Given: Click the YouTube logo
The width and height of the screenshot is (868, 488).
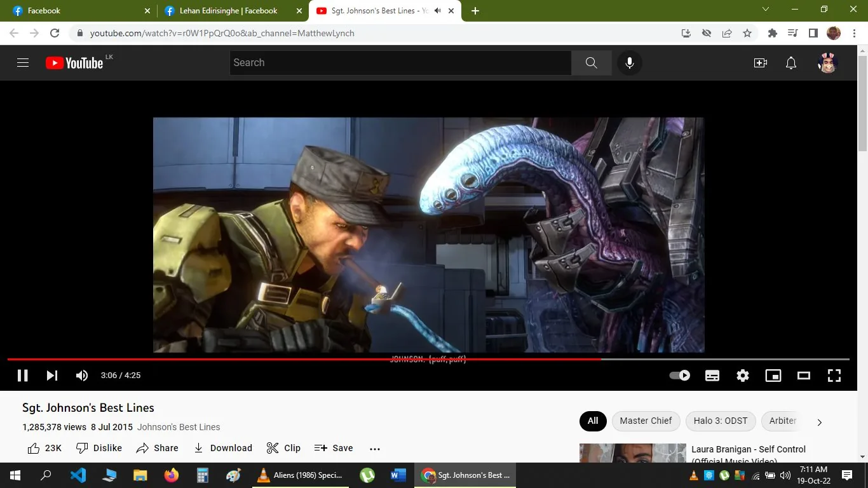Looking at the screenshot, I should point(73,62).
